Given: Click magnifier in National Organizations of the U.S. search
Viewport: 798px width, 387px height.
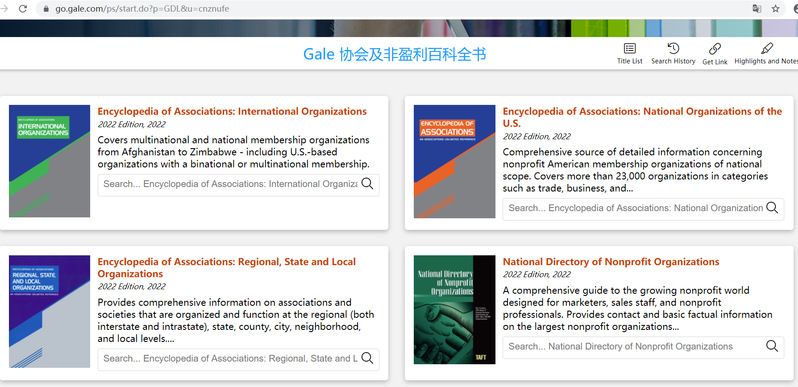Looking at the screenshot, I should 772,208.
